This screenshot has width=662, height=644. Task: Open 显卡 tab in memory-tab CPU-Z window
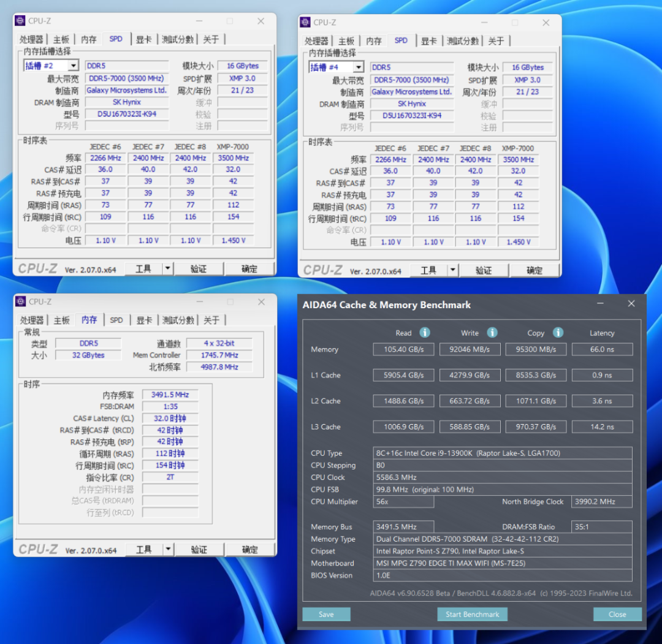tap(144, 320)
